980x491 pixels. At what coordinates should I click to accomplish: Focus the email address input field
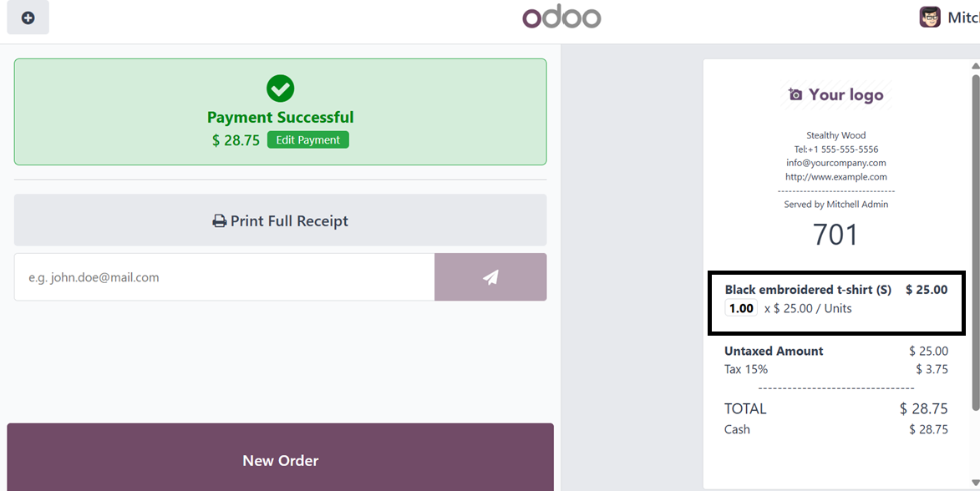coord(224,277)
